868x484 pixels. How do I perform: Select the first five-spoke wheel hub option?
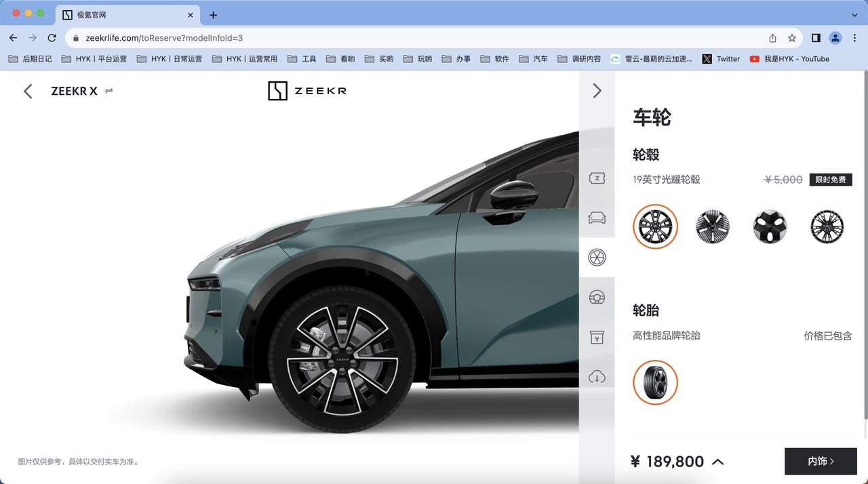(655, 226)
